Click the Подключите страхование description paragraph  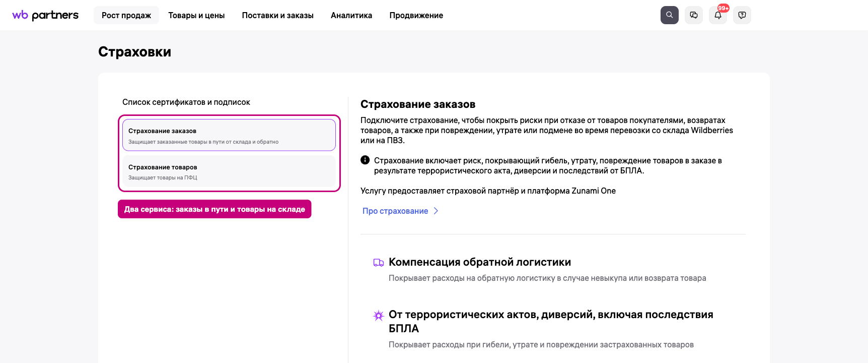coord(547,130)
